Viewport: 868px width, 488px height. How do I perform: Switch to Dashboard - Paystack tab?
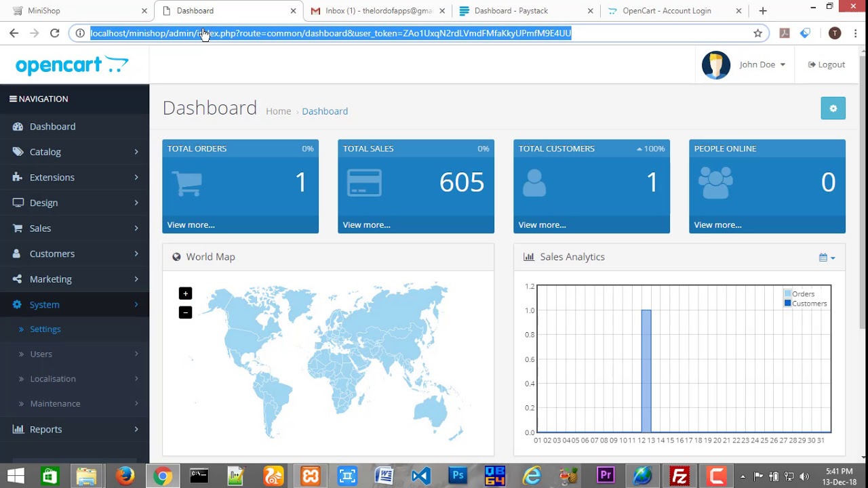click(x=527, y=11)
